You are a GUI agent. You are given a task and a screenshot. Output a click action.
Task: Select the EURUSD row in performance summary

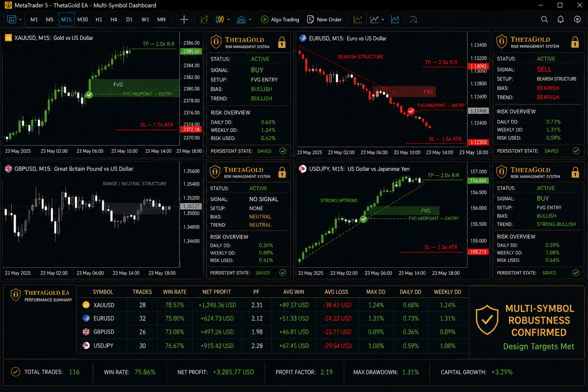tap(273, 318)
